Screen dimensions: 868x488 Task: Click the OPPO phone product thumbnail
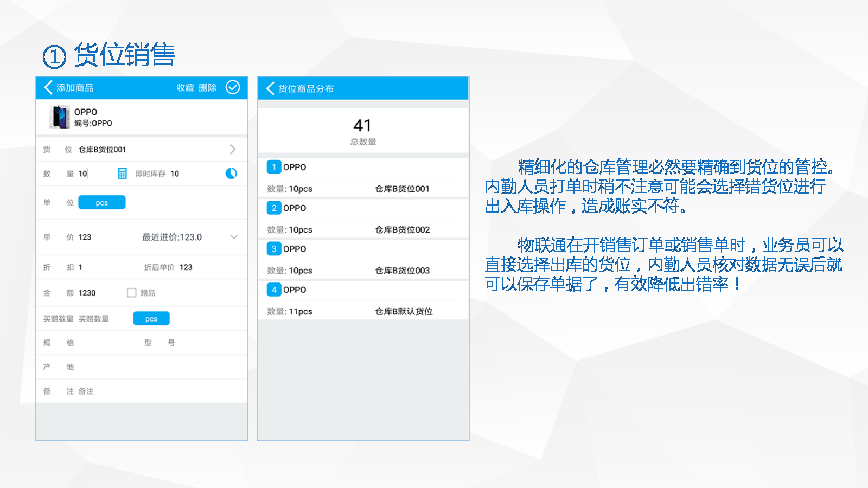pos(60,117)
